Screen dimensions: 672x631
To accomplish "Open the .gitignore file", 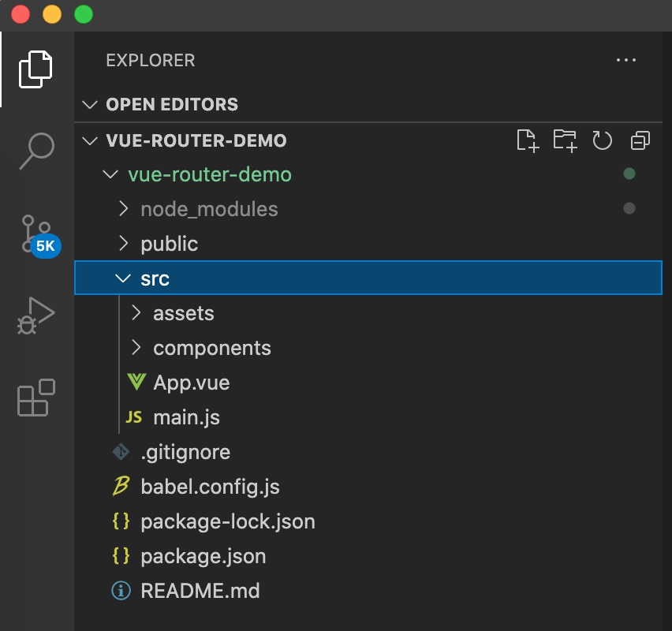I will (x=368, y=452).
